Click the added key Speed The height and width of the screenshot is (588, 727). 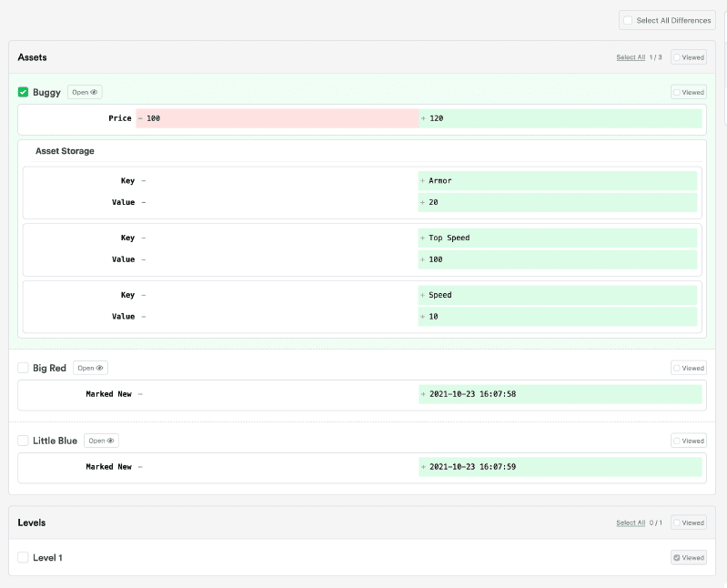point(557,295)
